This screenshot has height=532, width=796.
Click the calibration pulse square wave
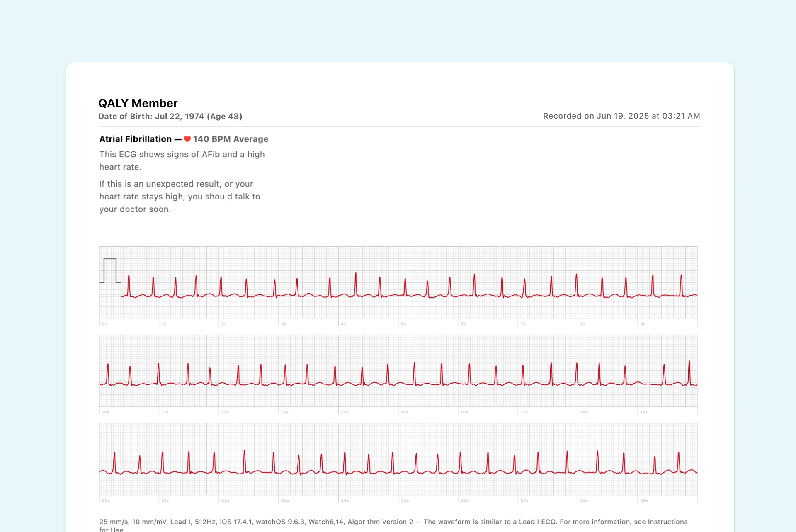pyautogui.click(x=110, y=270)
